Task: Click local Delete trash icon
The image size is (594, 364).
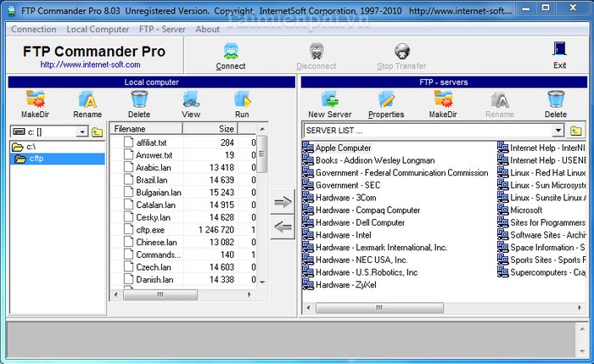Action: click(139, 99)
